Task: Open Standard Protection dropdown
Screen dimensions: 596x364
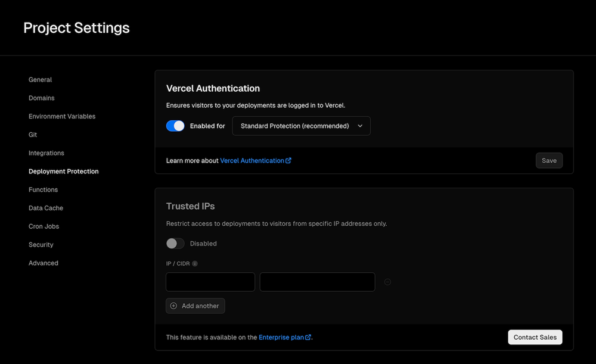Action: (301, 126)
